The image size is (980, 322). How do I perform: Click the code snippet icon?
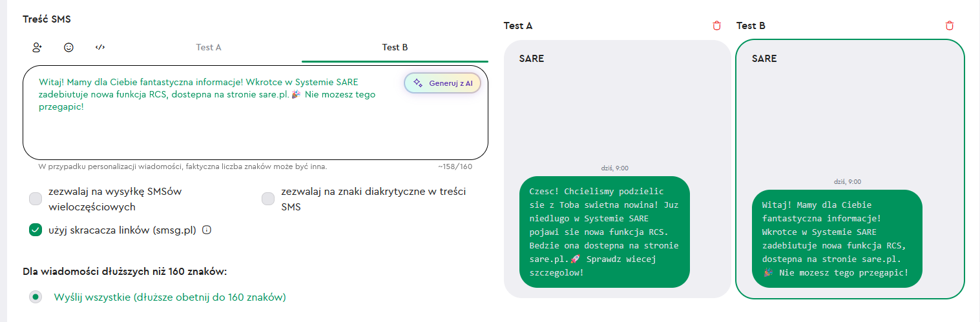pos(100,47)
